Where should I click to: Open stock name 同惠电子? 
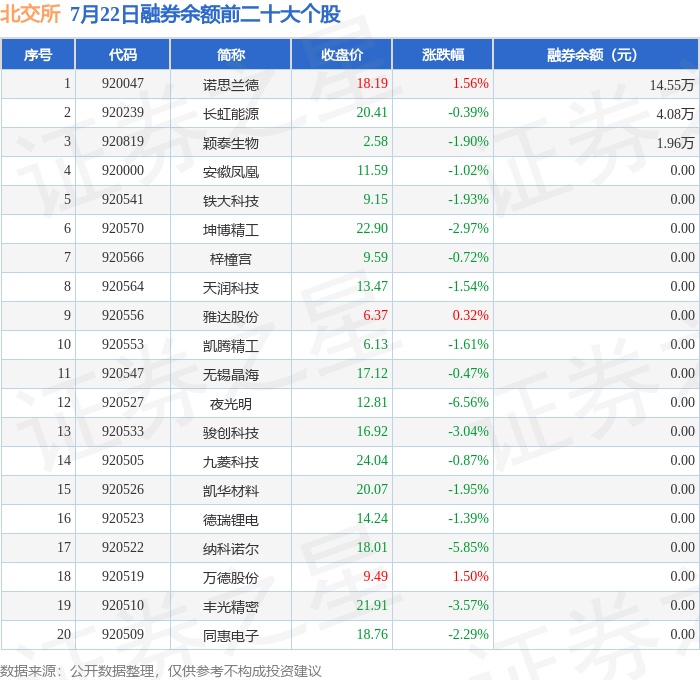point(231,636)
